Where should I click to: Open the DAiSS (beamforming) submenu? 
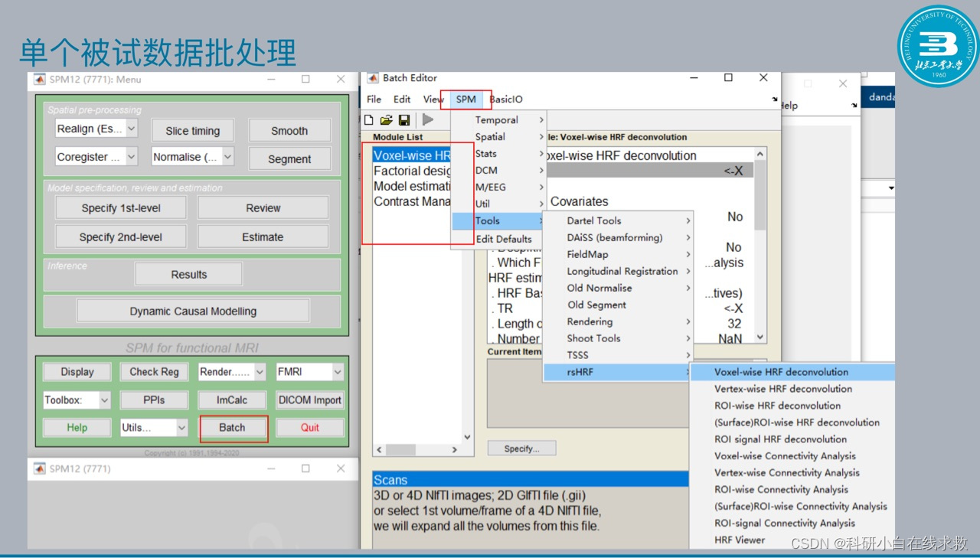tap(618, 238)
